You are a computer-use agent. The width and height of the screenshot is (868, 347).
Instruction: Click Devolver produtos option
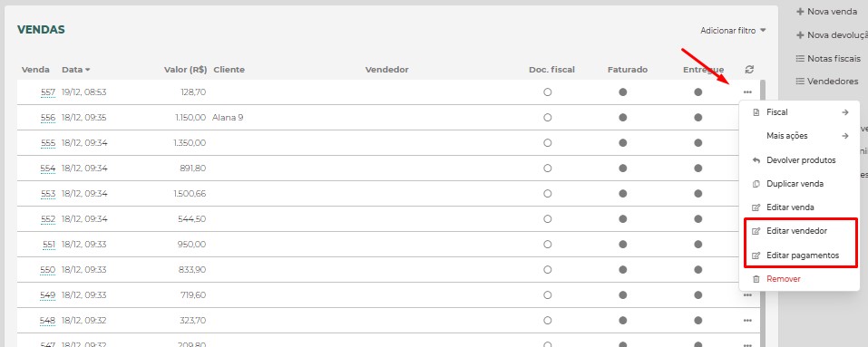tap(800, 160)
